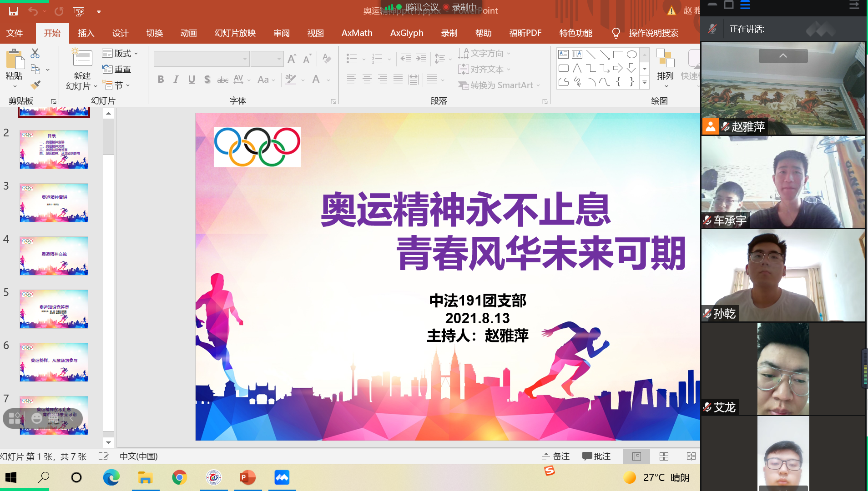Viewport: 868px width, 491px height.
Task: Click the 新建幻灯片 new slide icon
Action: pyautogui.click(x=82, y=58)
